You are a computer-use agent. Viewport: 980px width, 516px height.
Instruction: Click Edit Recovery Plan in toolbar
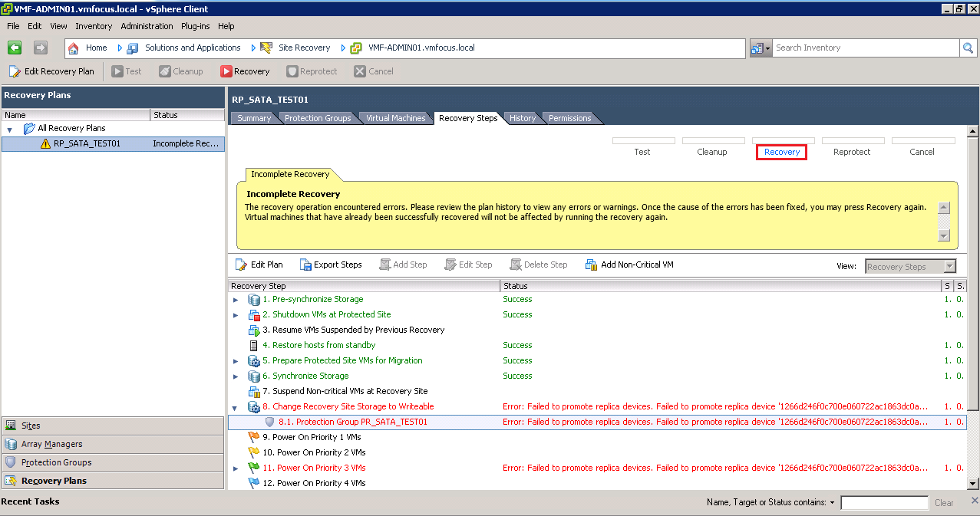click(51, 71)
